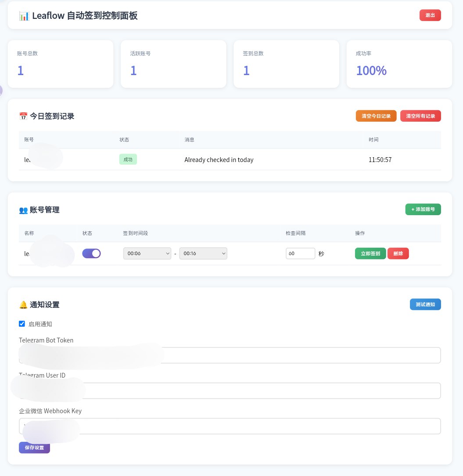Click the 清空今日记录 button
The width and height of the screenshot is (463, 476).
[376, 116]
